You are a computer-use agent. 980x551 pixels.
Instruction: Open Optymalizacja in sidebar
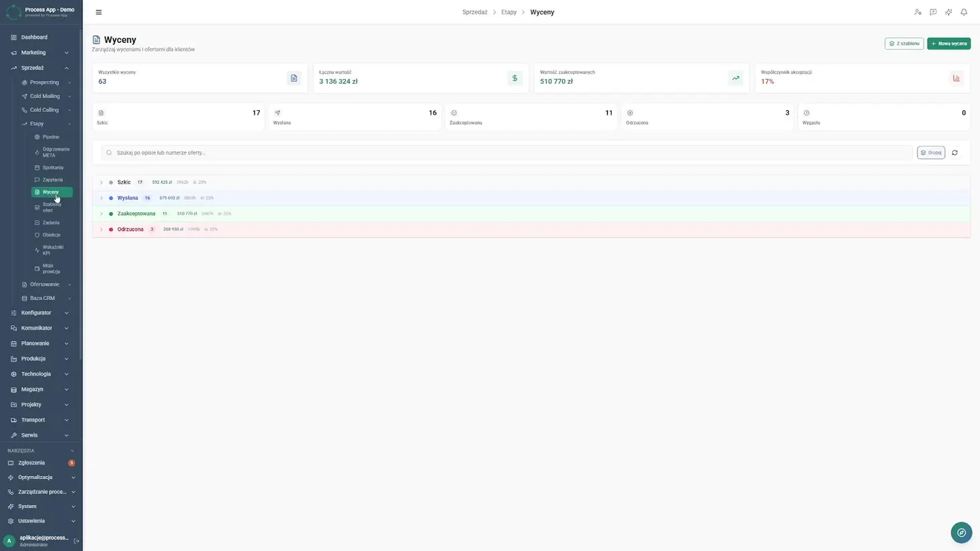(x=41, y=478)
